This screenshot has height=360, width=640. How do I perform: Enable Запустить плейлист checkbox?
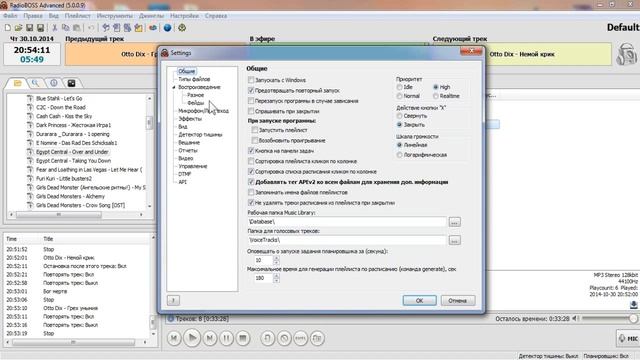tap(255, 130)
